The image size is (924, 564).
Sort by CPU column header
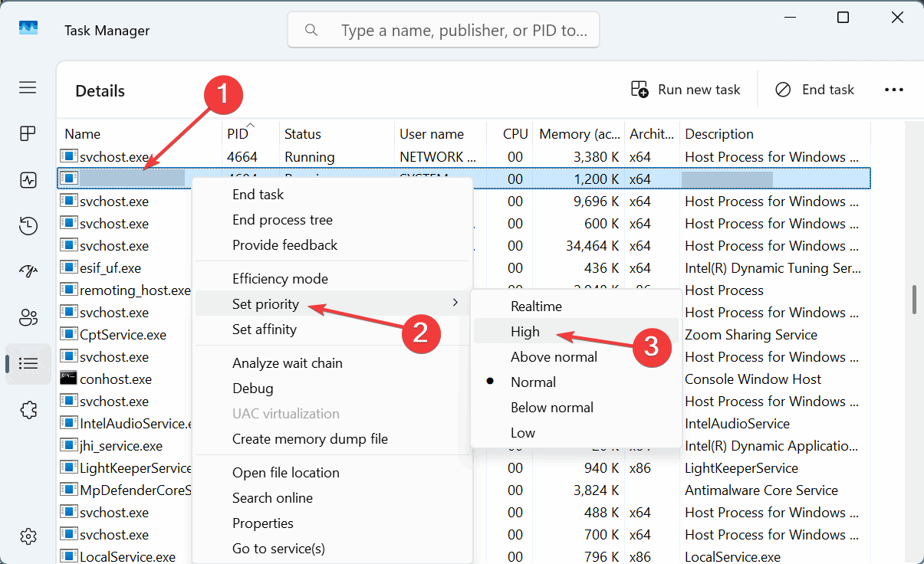(509, 134)
